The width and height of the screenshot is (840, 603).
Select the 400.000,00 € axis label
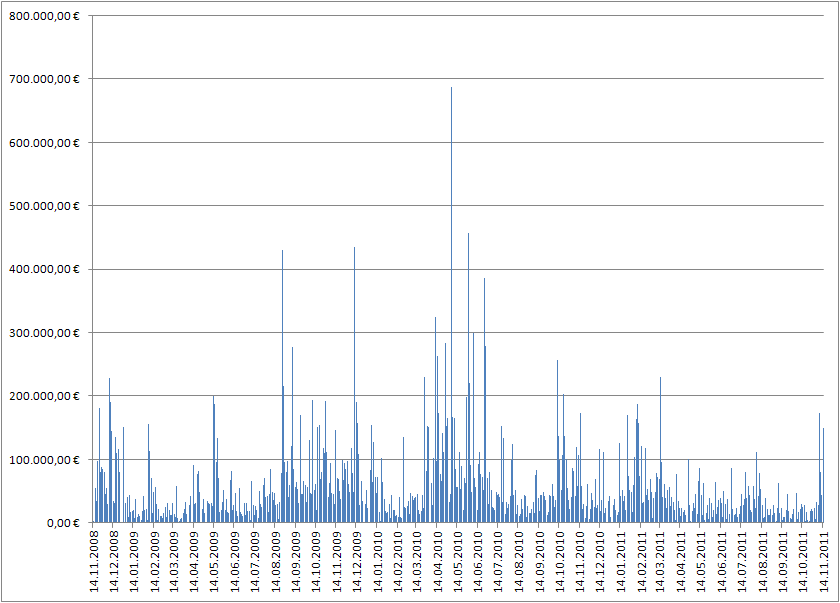pos(44,269)
